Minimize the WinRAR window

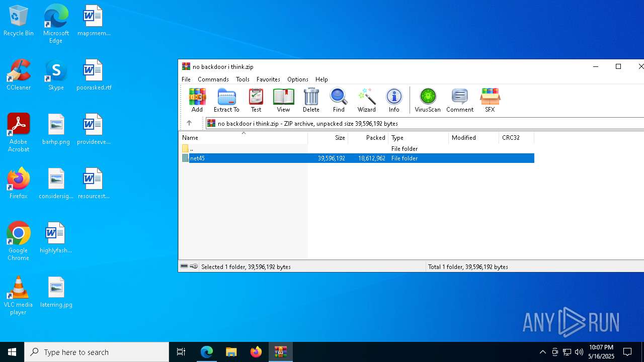click(x=596, y=66)
